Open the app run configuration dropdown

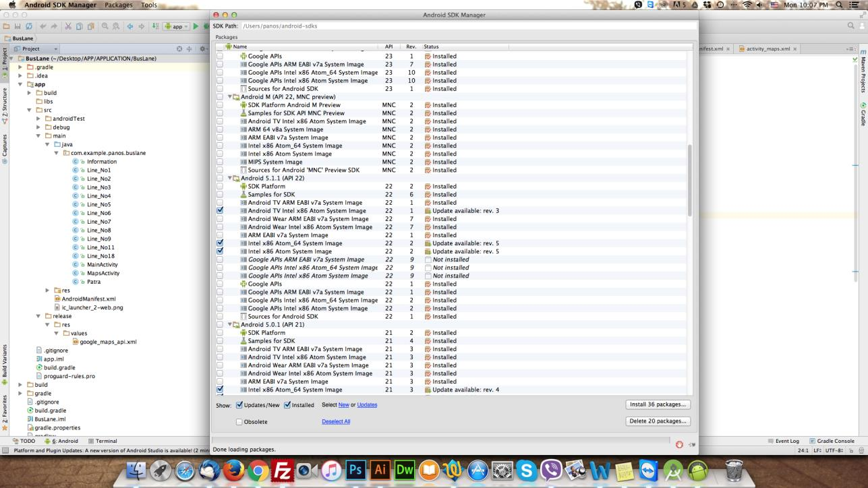(177, 26)
